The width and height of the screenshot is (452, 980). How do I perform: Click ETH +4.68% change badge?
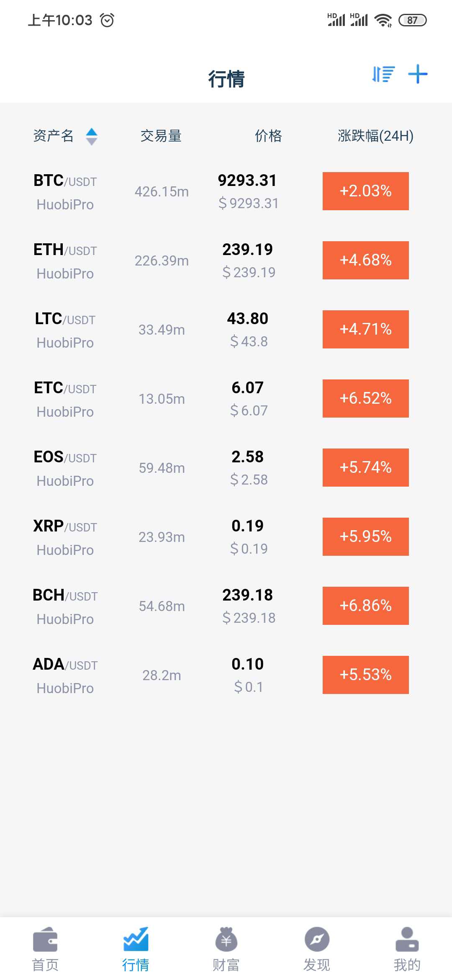coord(366,260)
